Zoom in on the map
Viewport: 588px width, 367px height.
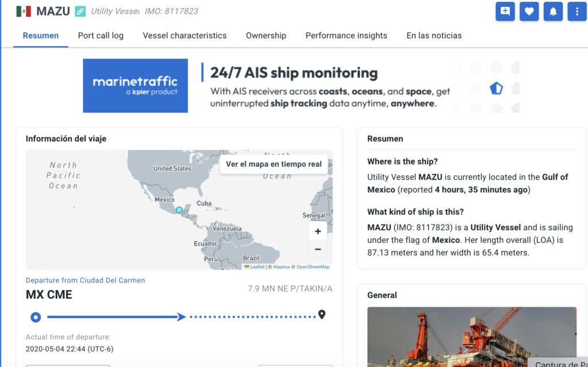[x=318, y=232]
